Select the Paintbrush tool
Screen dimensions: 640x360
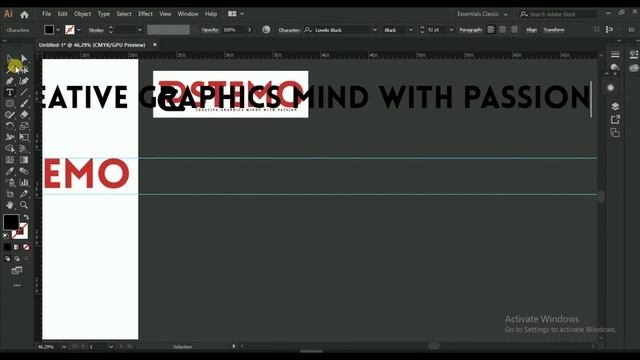24,104
